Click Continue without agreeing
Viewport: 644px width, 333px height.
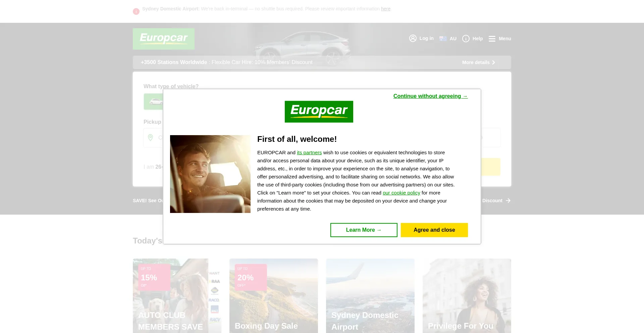pyautogui.click(x=430, y=96)
